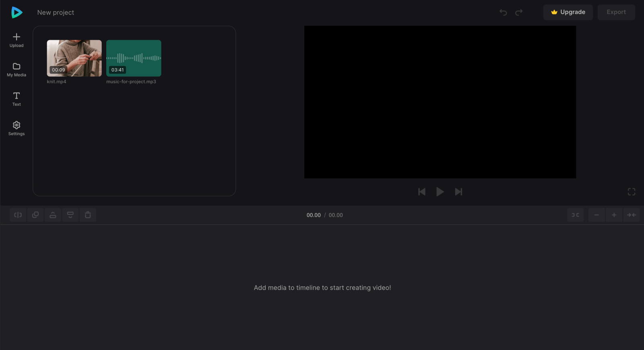Click the delete trash icon
Screen dimensions: 644x350
tap(88, 215)
